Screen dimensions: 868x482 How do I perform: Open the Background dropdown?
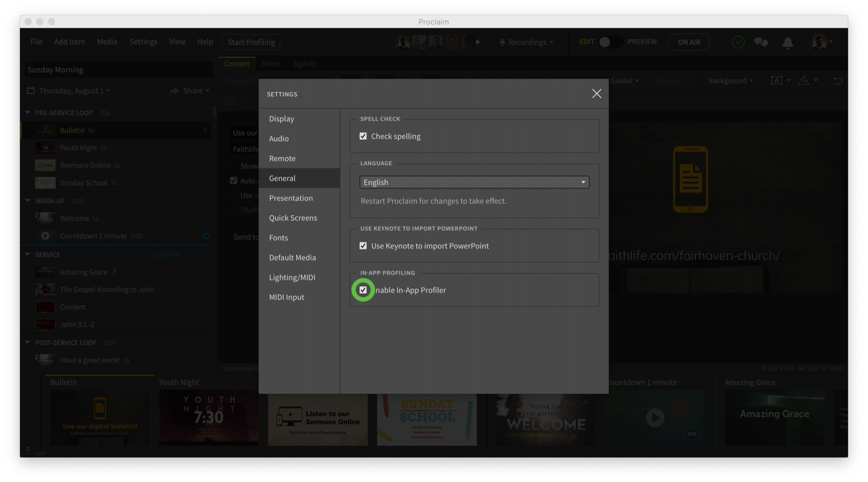pos(731,81)
